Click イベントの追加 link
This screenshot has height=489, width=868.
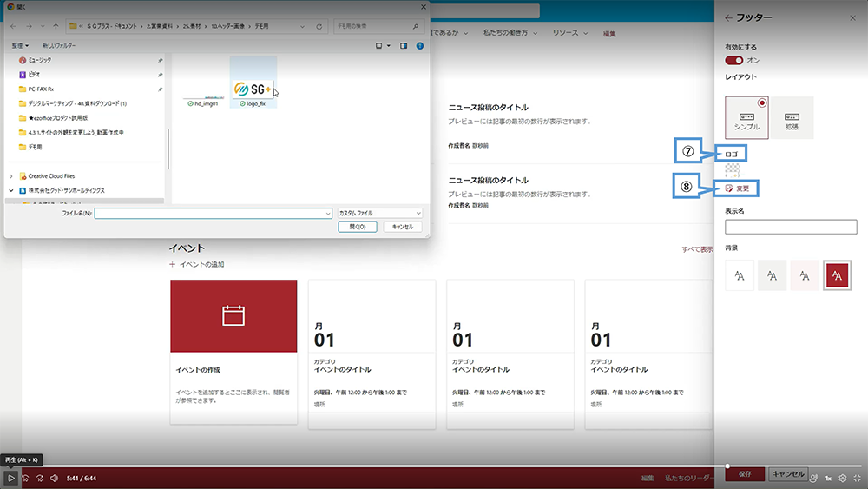click(x=197, y=264)
